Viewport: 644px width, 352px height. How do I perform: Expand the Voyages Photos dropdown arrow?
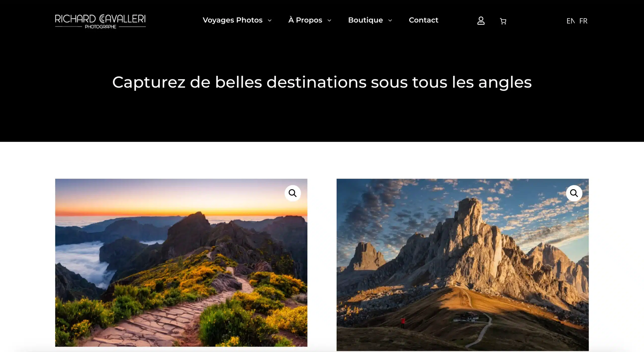pyautogui.click(x=270, y=20)
